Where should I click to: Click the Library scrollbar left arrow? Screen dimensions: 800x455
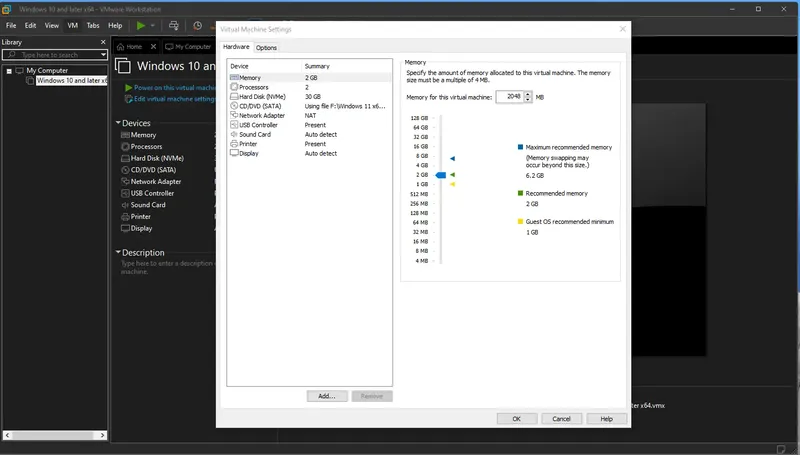click(x=7, y=435)
